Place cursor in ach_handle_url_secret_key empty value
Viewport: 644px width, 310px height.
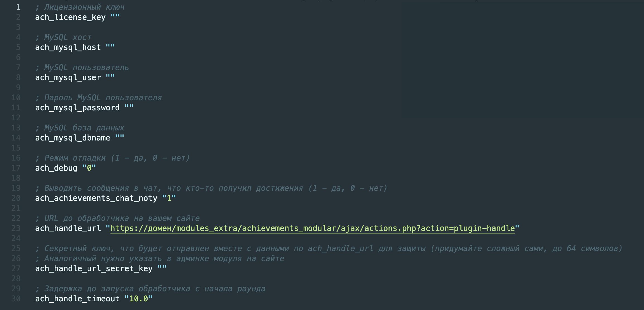pos(162,269)
